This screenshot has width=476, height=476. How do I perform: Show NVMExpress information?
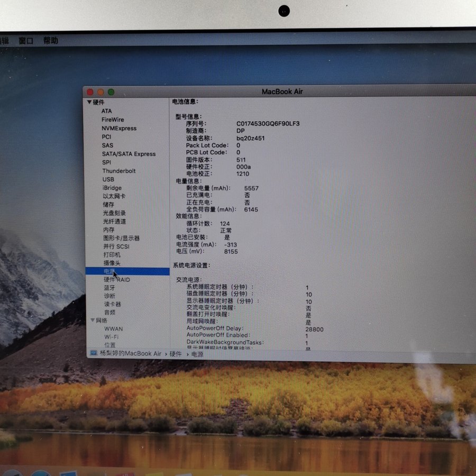(x=119, y=128)
